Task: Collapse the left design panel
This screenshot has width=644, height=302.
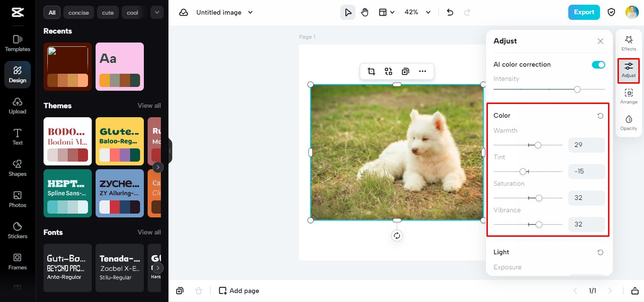Action: tap(170, 150)
